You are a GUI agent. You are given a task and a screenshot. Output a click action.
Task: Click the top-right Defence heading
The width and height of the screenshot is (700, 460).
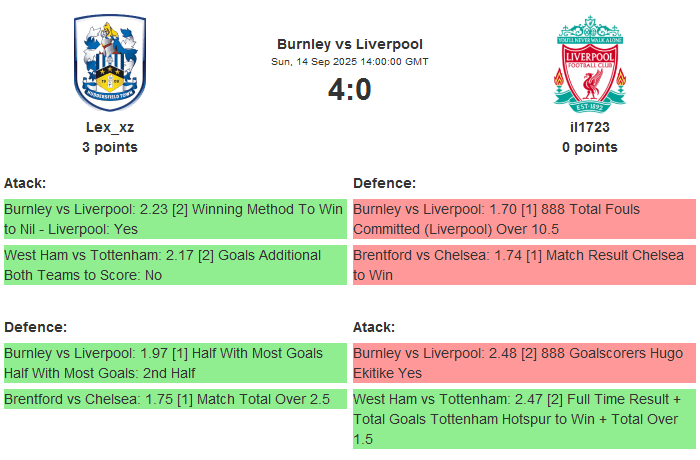tap(385, 183)
